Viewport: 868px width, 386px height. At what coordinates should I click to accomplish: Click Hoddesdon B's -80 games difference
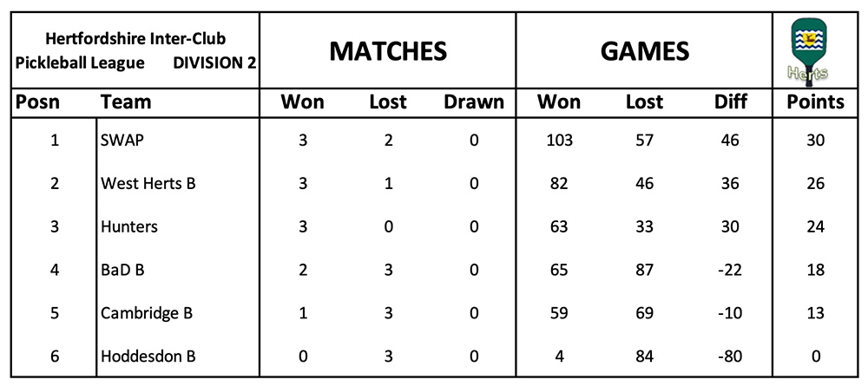[730, 357]
